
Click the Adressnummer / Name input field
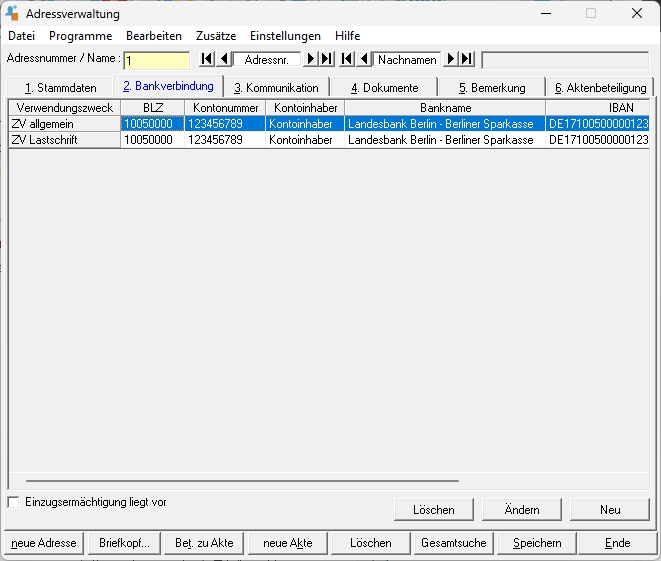[156, 60]
